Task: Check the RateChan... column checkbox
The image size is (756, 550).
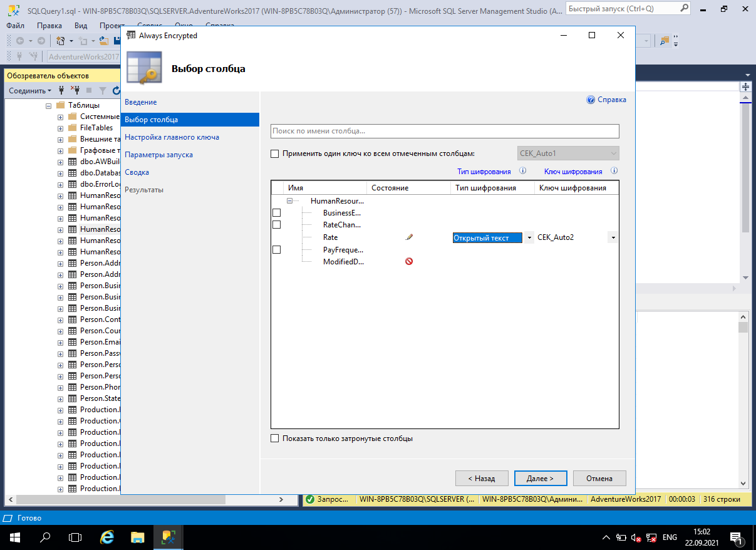Action: [277, 224]
